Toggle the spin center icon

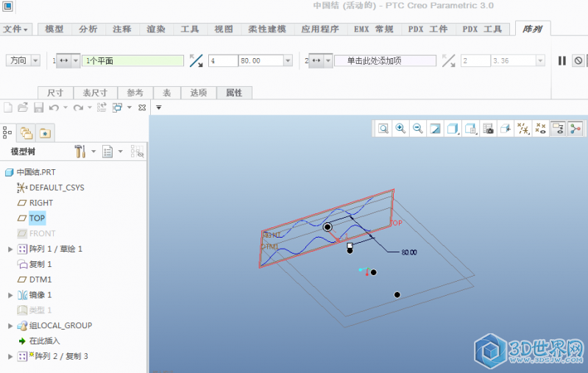575,129
